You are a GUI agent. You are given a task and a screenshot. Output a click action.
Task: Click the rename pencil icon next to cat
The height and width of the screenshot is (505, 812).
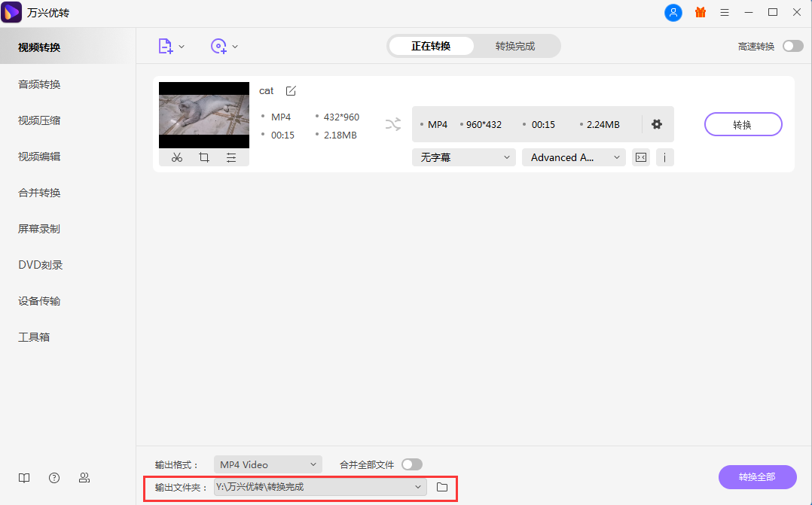click(290, 90)
